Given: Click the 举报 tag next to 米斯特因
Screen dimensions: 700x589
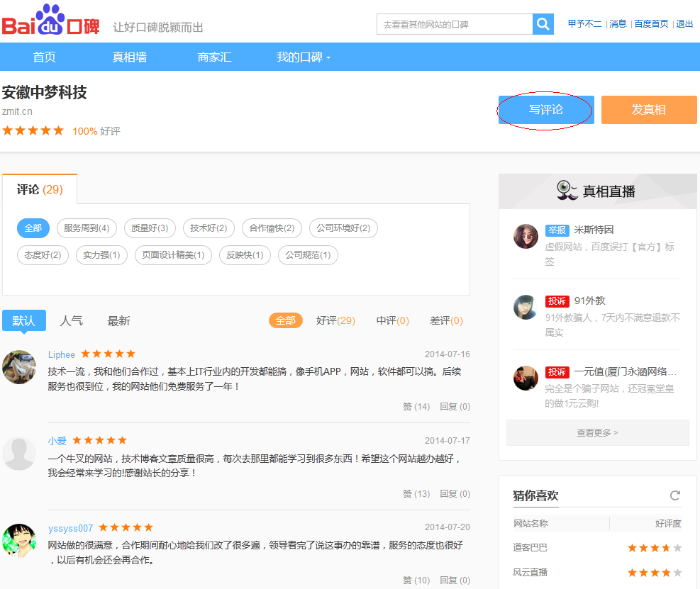Looking at the screenshot, I should [x=557, y=230].
